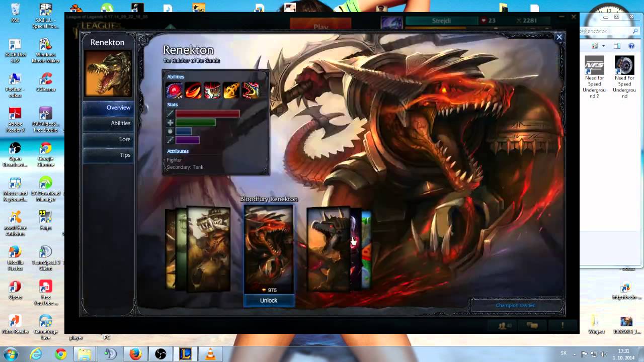Select the EA Download Manager desktop icon

46,190
